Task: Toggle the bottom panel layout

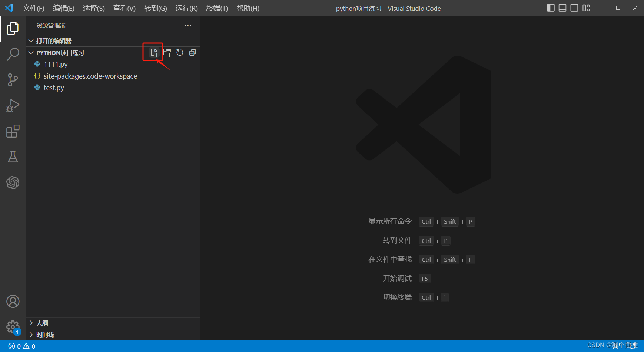Action: click(562, 8)
